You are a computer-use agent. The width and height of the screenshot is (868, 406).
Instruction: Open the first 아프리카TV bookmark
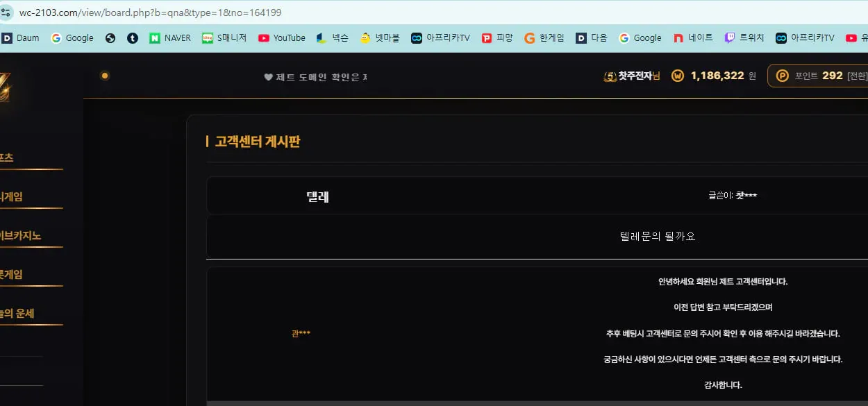[440, 38]
